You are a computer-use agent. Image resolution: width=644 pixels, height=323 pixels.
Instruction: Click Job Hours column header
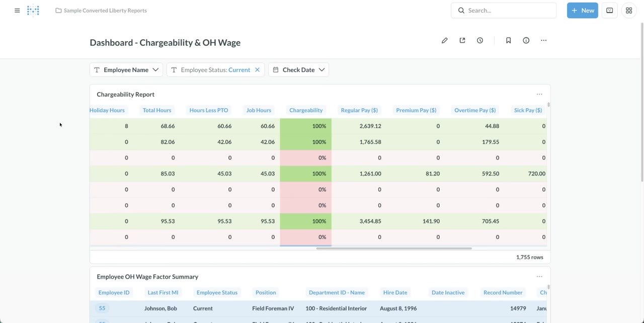pyautogui.click(x=259, y=110)
